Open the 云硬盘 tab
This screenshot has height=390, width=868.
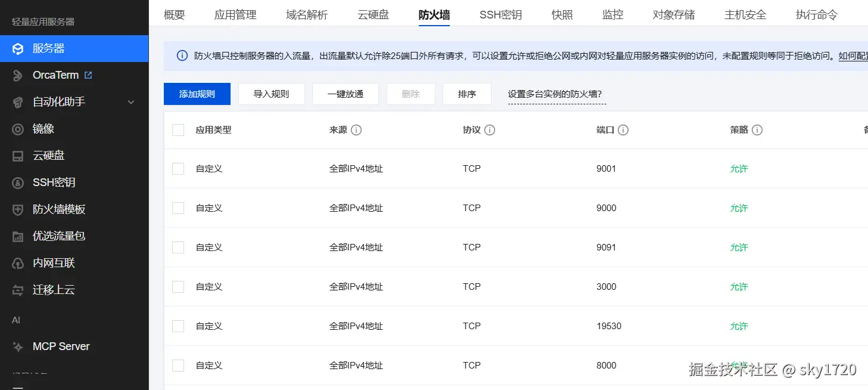374,15
